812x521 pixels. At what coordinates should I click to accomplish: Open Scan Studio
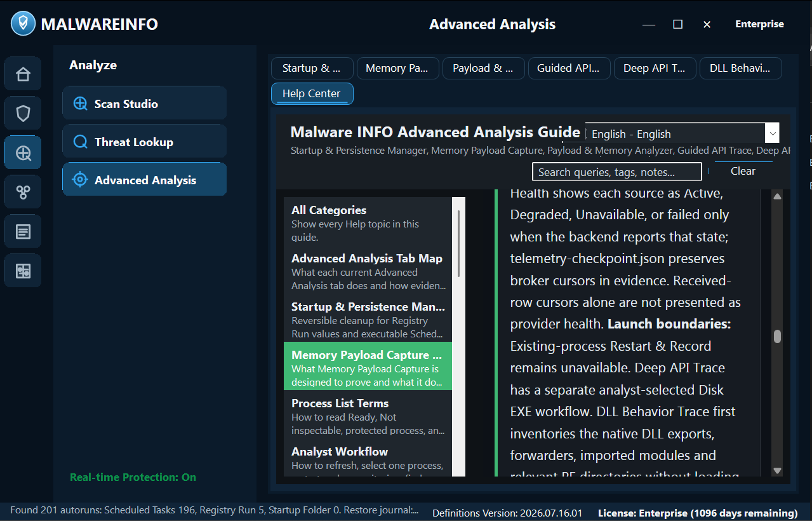tap(144, 103)
